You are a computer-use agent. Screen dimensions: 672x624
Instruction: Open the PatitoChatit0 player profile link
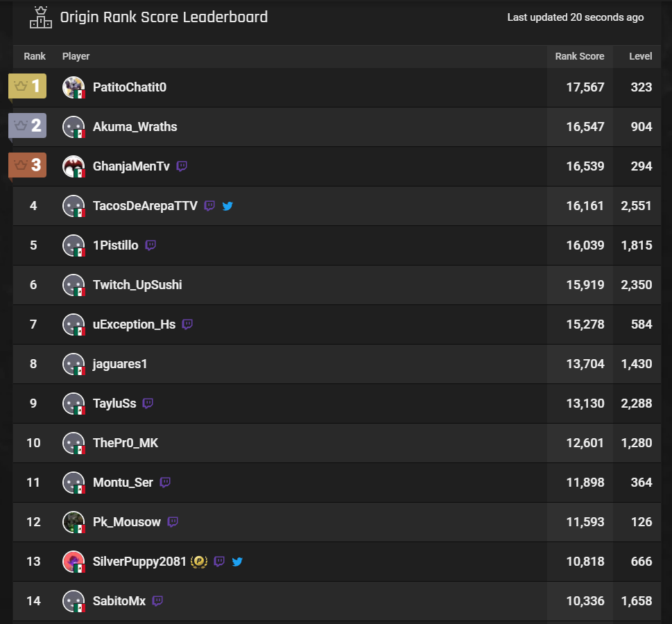pos(130,87)
